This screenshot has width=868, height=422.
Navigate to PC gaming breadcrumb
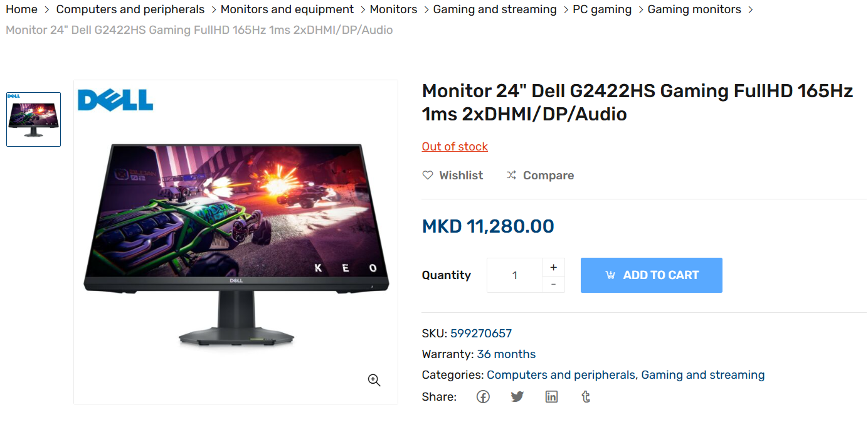click(x=602, y=9)
